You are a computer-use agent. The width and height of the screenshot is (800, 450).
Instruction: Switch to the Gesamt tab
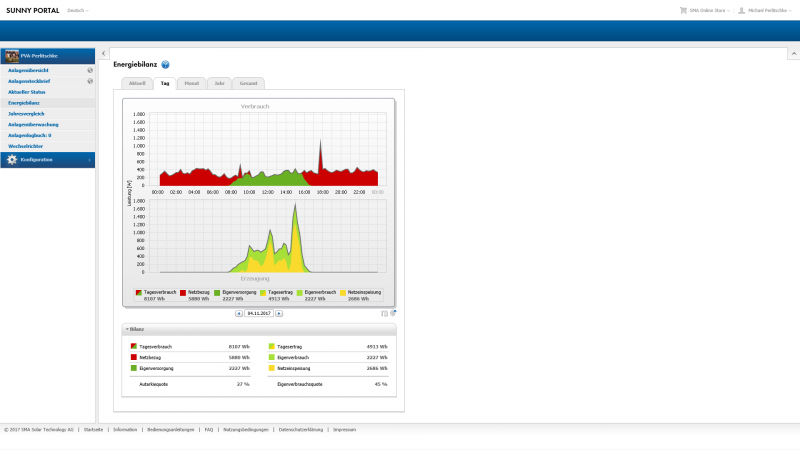(x=248, y=83)
